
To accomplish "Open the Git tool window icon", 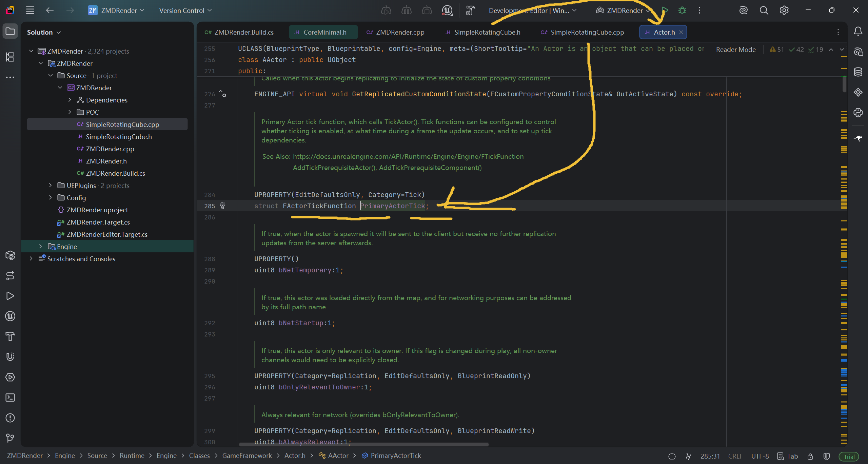I will pyautogui.click(x=10, y=438).
